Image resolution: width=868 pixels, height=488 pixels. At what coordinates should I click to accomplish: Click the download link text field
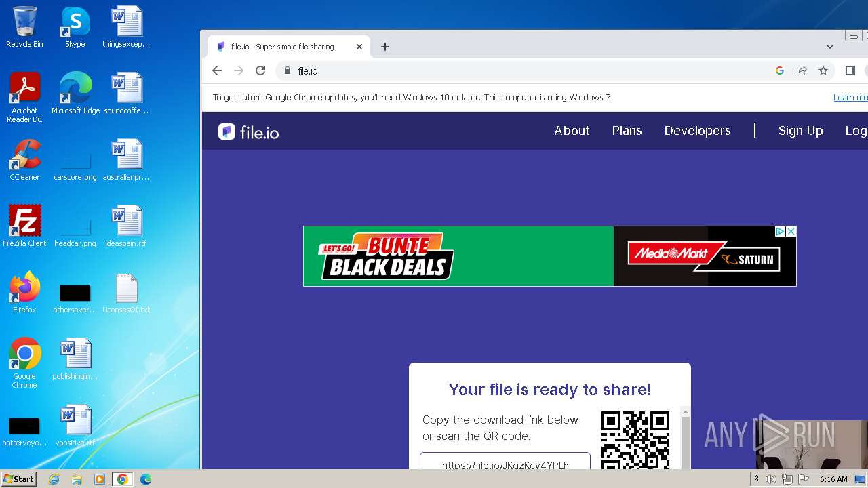tap(505, 462)
